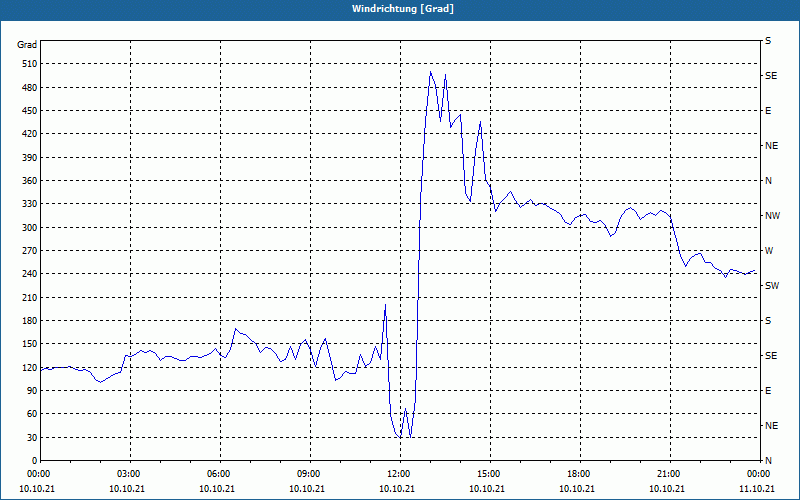Select the 240 degree axis label
The width and height of the screenshot is (800, 500).
click(30, 273)
